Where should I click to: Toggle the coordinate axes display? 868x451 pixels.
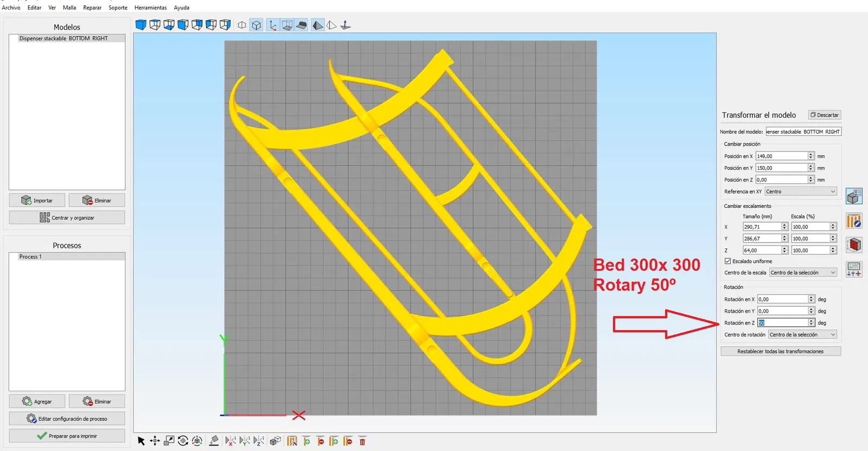pyautogui.click(x=273, y=25)
